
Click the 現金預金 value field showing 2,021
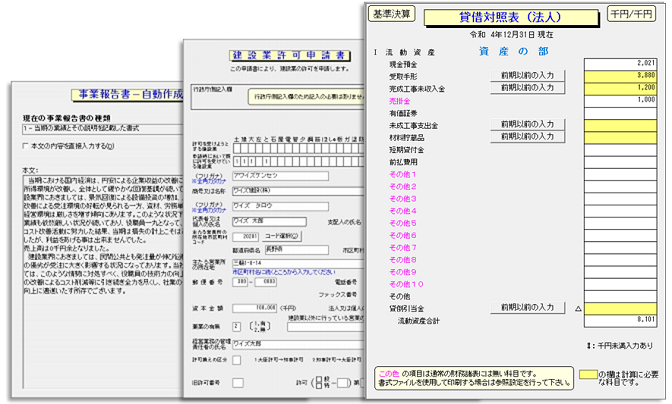tap(620, 63)
